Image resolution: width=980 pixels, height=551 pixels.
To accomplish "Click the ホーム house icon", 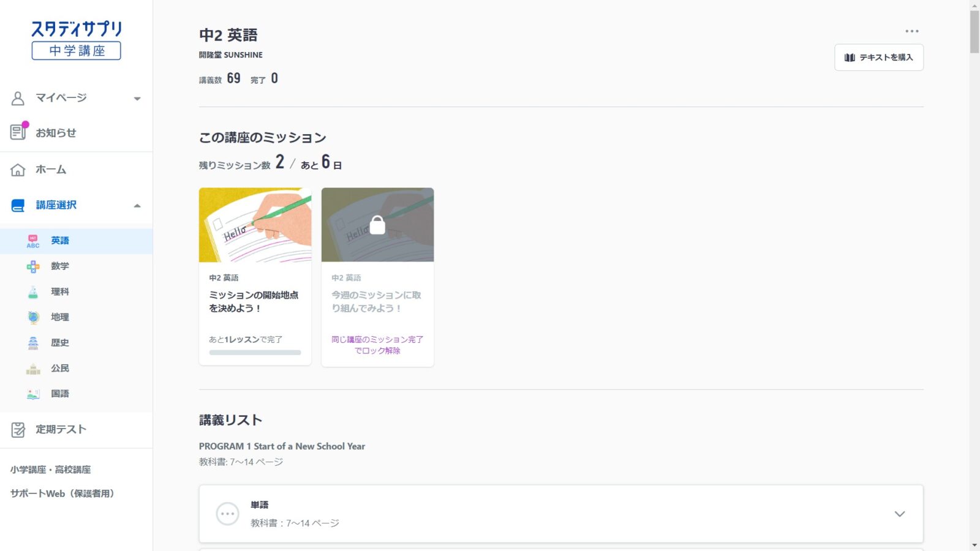I will point(18,170).
